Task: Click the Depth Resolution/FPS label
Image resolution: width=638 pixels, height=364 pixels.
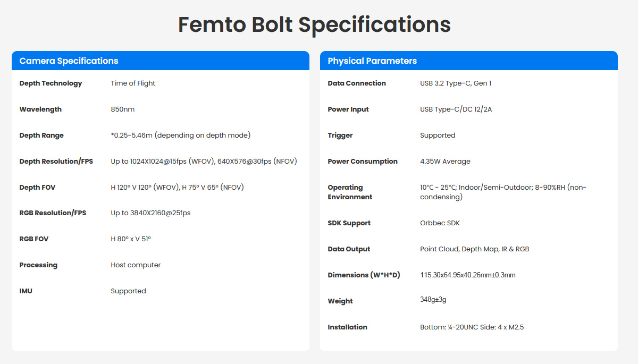Action: 56,162
